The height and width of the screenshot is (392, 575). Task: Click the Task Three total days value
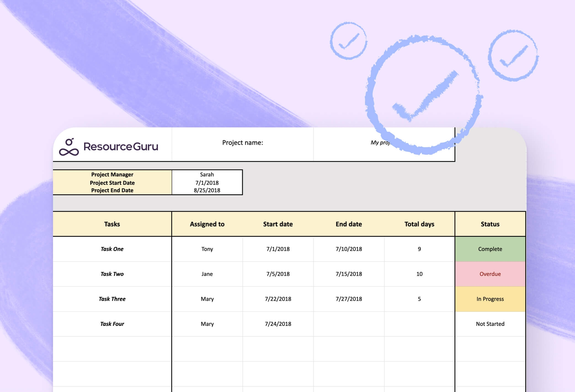tap(419, 299)
